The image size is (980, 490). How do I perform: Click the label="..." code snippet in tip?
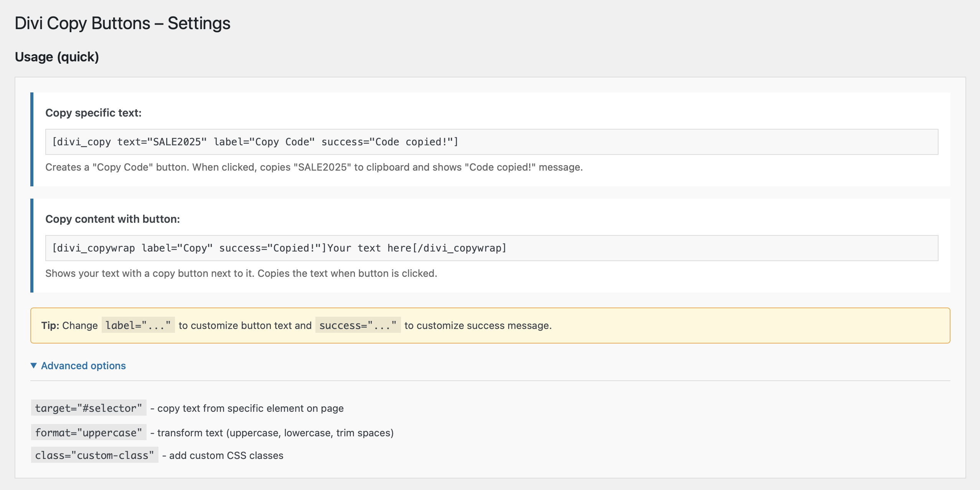point(138,325)
